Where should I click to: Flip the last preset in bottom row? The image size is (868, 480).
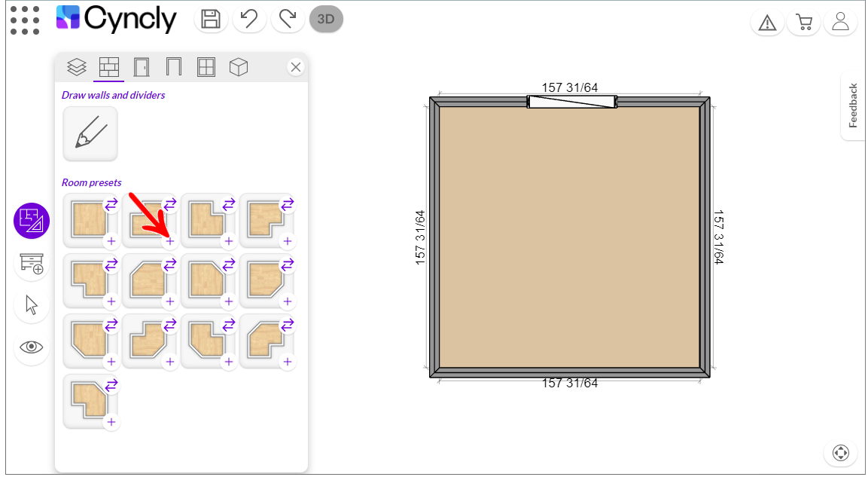click(111, 385)
